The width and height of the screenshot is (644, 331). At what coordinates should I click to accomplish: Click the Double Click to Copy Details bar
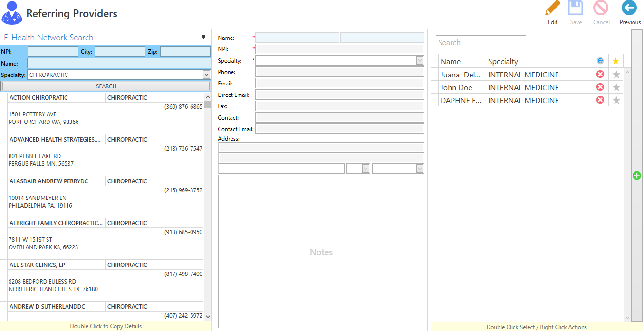[106, 326]
